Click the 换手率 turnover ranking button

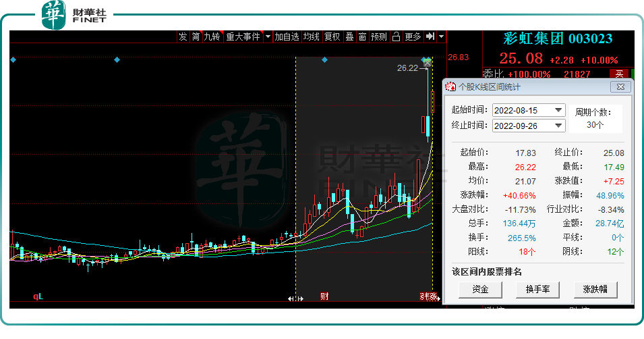point(537,290)
